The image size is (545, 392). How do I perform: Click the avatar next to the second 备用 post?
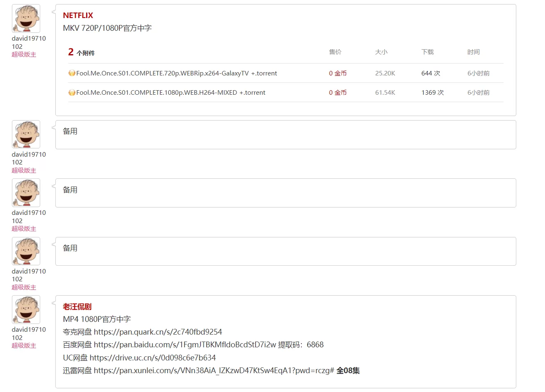(x=26, y=193)
